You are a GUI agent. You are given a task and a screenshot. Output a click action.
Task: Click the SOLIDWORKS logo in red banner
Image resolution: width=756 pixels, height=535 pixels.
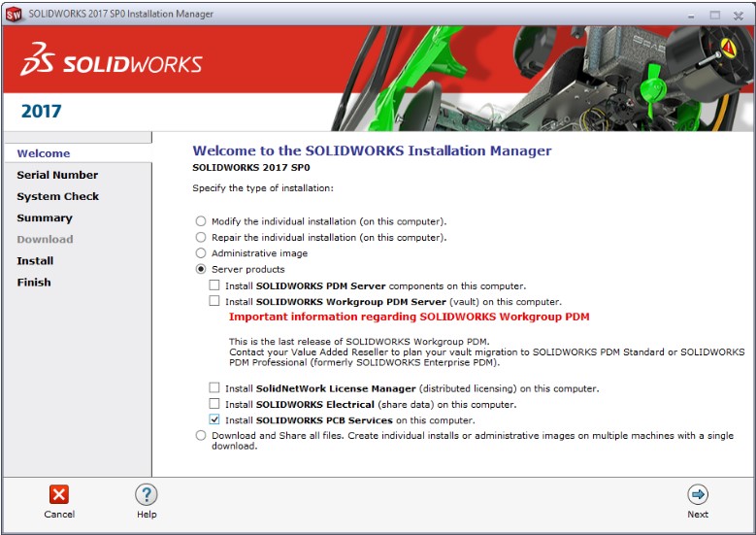click(112, 60)
